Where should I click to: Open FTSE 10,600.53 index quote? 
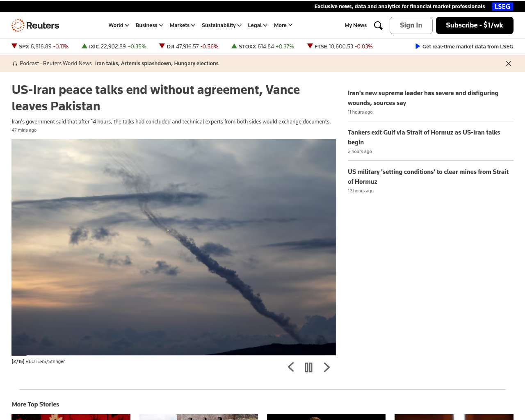(x=340, y=46)
